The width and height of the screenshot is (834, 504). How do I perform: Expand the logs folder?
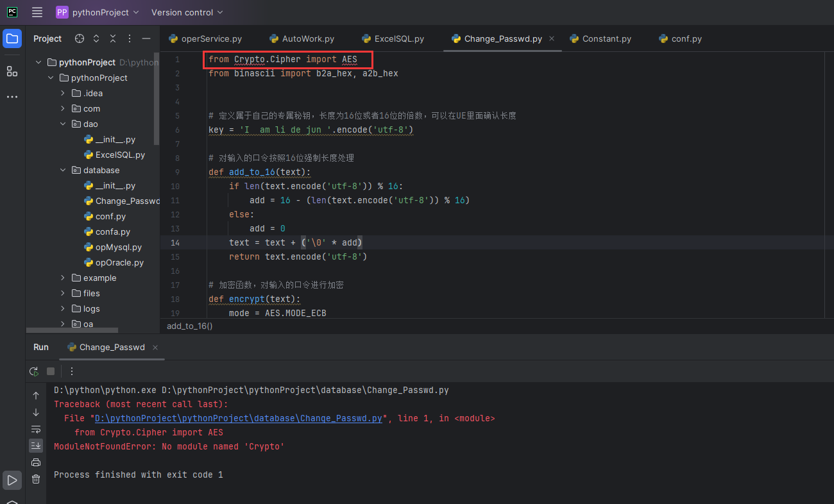click(x=63, y=308)
